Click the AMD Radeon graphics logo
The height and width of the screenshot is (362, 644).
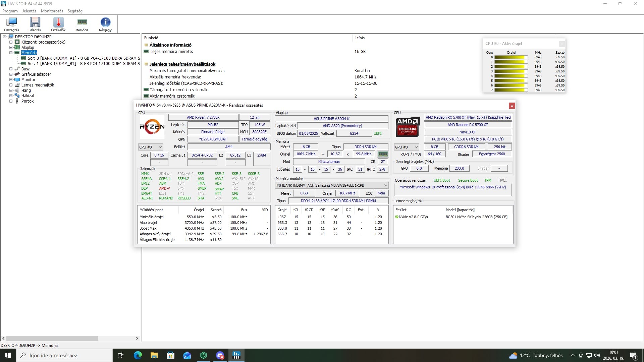pyautogui.click(x=408, y=126)
